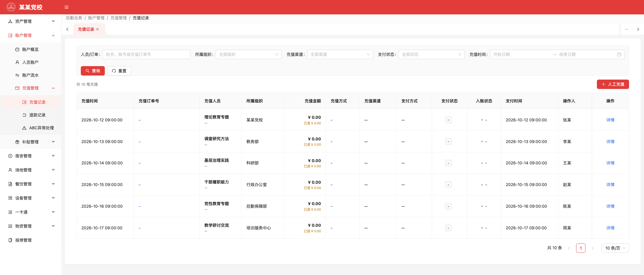Select page 1 in pagination
This screenshot has width=644, height=275.
[x=581, y=248]
